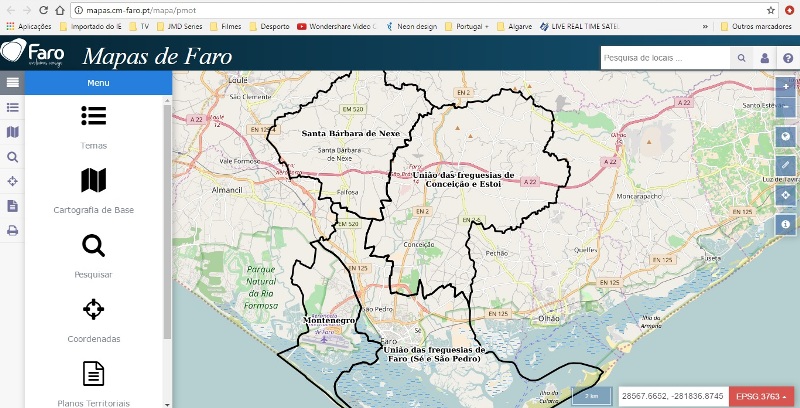
Task: Zoom in the map with plus button
Action: click(786, 88)
